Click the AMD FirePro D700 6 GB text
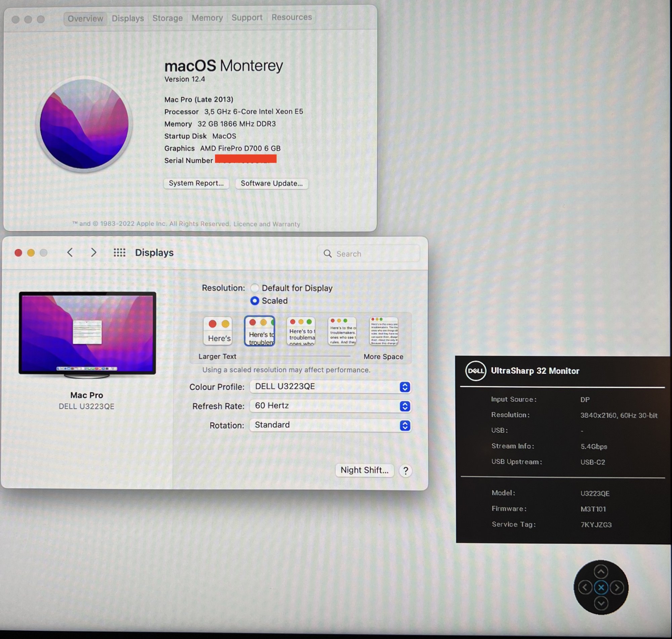672x639 pixels. click(240, 148)
